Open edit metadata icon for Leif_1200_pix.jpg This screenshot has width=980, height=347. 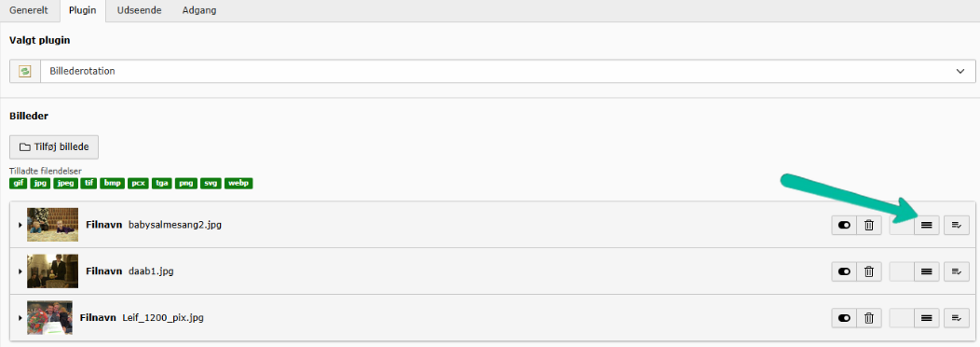tap(957, 318)
